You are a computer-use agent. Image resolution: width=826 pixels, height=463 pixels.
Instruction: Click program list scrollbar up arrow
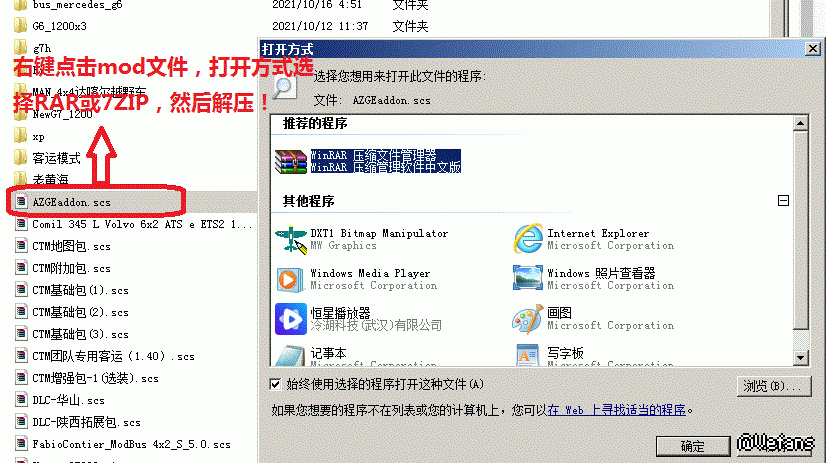(x=800, y=124)
